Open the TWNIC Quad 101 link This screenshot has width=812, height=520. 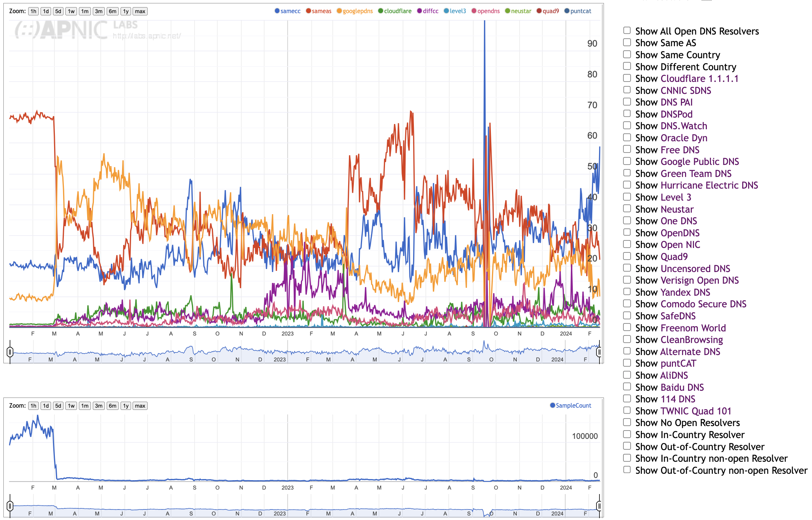pyautogui.click(x=696, y=411)
